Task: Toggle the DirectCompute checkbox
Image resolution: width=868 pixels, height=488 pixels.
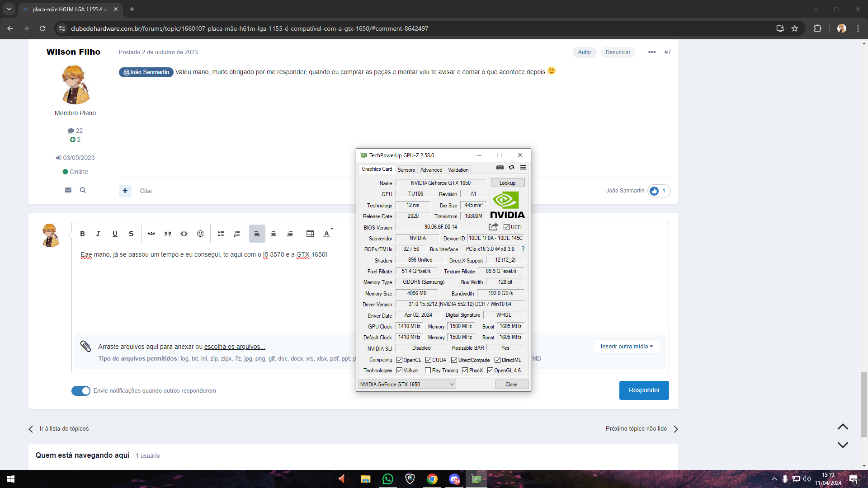Action: coord(454,360)
